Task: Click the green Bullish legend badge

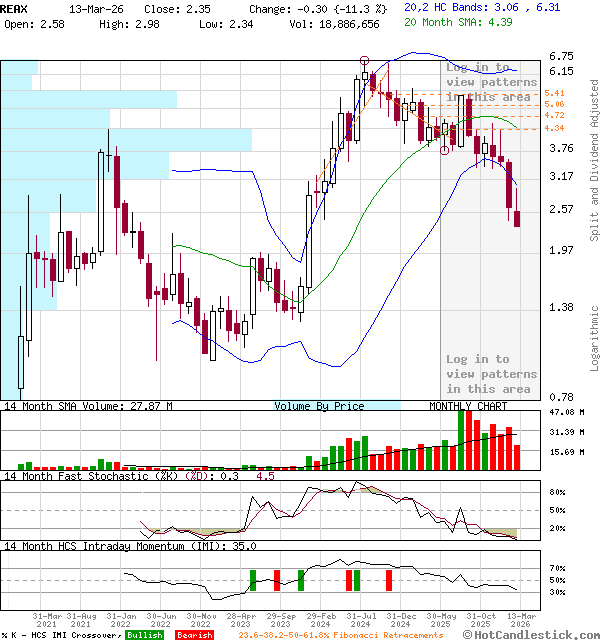Action: coord(144,635)
